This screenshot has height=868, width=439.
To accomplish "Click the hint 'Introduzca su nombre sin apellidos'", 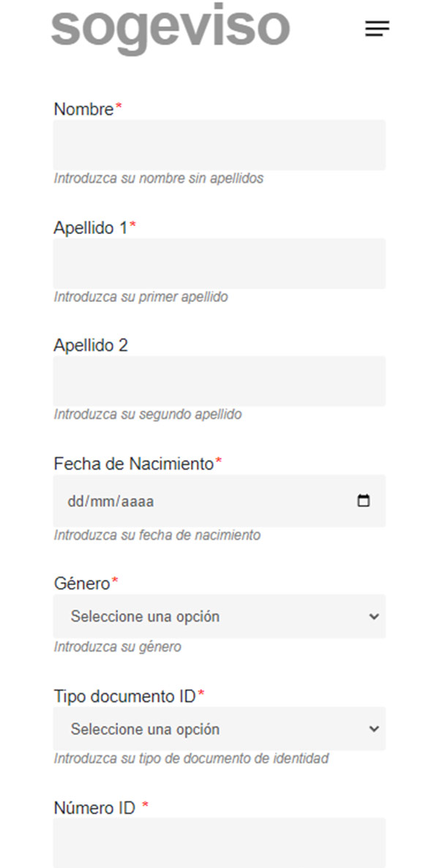I will 159,178.
